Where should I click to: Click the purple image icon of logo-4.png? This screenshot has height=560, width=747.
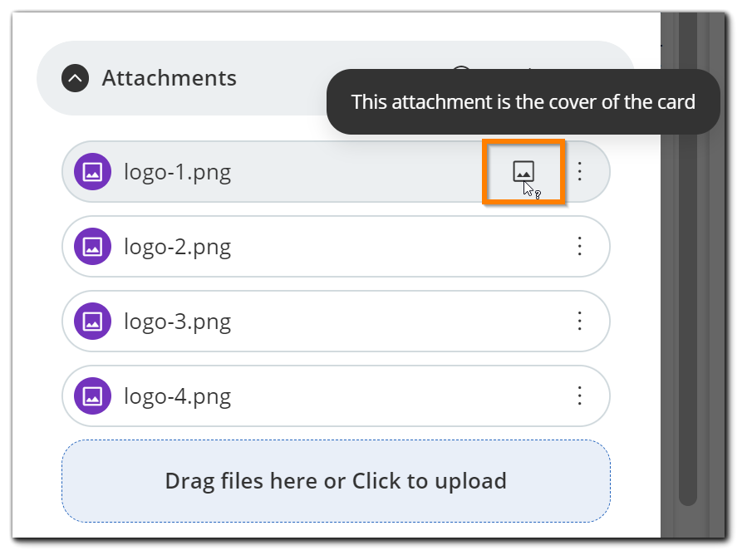pyautogui.click(x=92, y=395)
